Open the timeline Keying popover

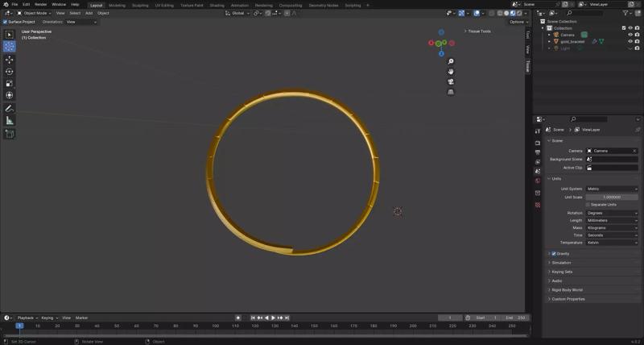click(49, 318)
